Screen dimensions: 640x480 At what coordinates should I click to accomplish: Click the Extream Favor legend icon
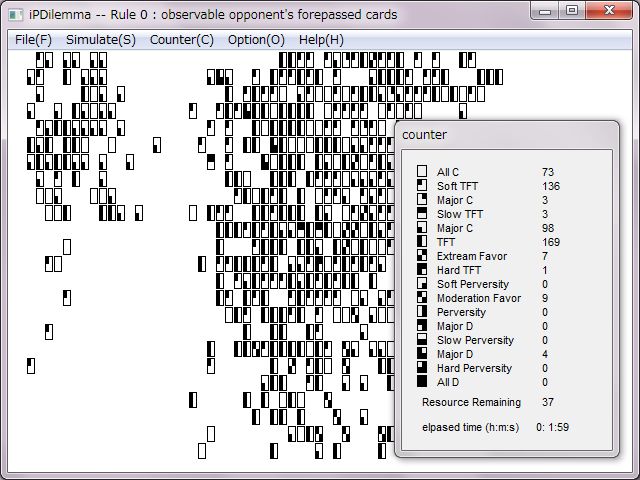point(422,255)
